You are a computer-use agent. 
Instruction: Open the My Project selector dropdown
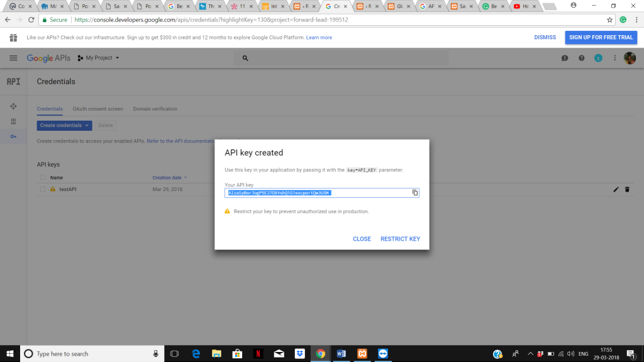98,58
